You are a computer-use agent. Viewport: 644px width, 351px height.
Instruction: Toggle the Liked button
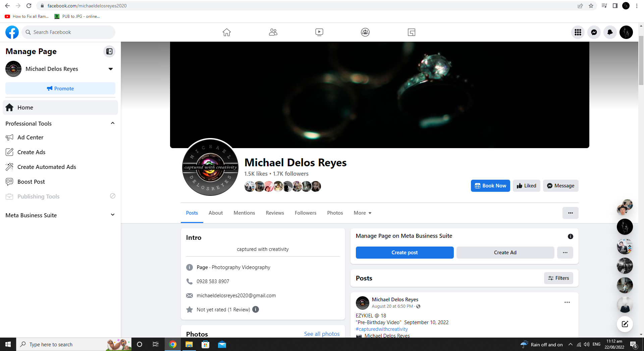click(526, 186)
